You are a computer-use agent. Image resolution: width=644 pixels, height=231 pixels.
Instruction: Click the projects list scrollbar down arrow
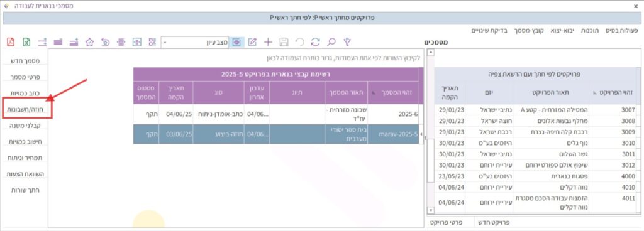pos(430,210)
